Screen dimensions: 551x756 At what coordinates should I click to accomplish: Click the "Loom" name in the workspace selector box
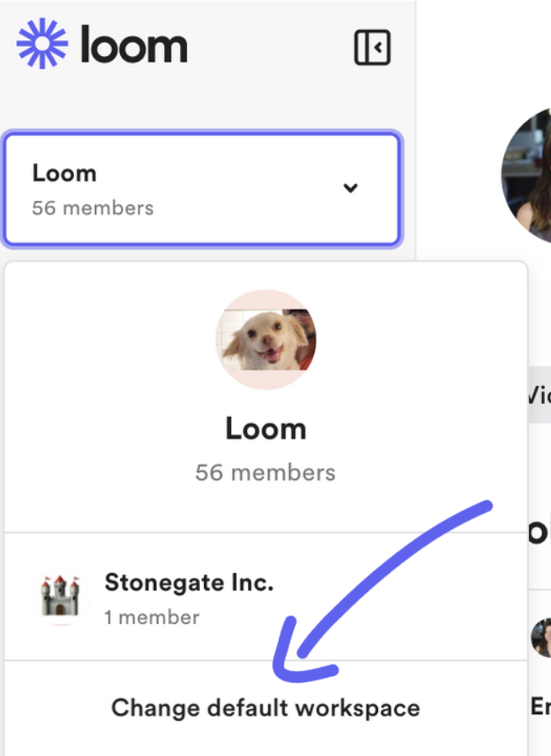(x=65, y=173)
